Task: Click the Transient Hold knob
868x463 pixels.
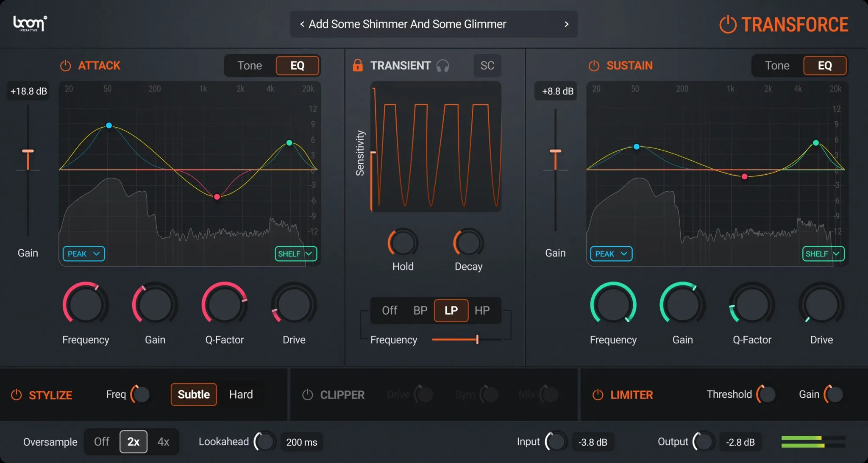Action: [403, 243]
